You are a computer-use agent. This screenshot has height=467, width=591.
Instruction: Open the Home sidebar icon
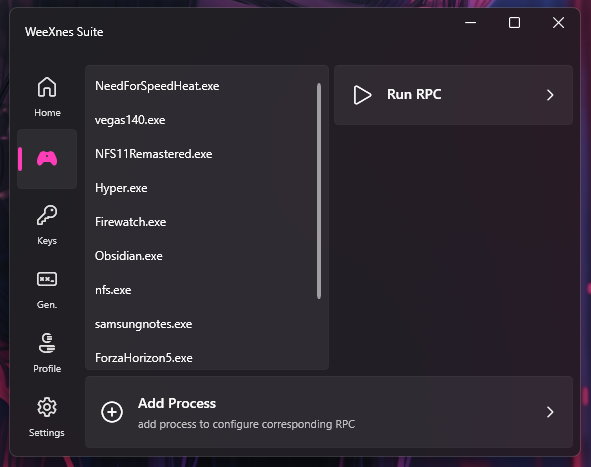(47, 87)
